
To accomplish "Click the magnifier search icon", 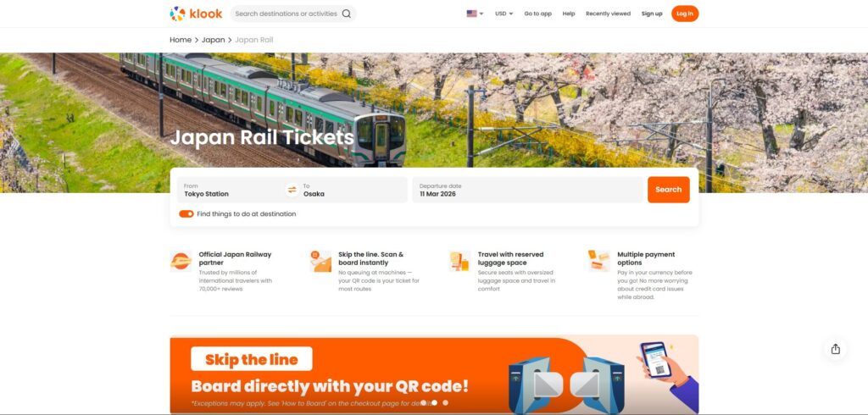I will pyautogui.click(x=347, y=14).
